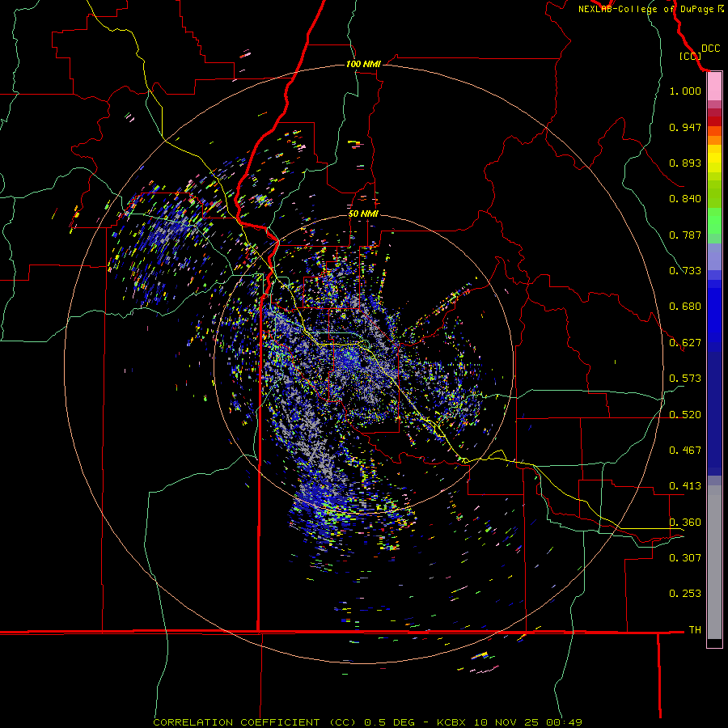728x728 pixels.
Task: Click the 0.467 legend value
Action: (x=685, y=451)
